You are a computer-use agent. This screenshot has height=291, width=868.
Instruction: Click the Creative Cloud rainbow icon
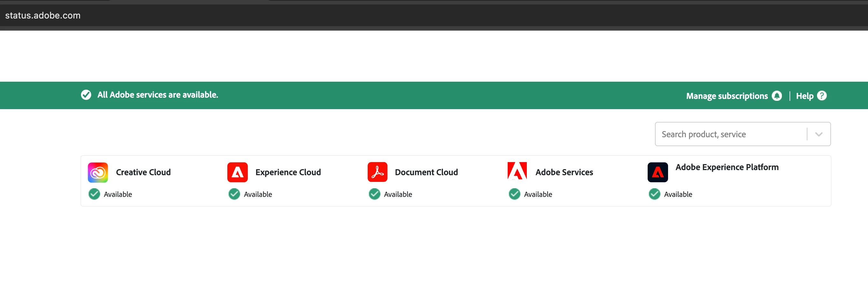[98, 172]
